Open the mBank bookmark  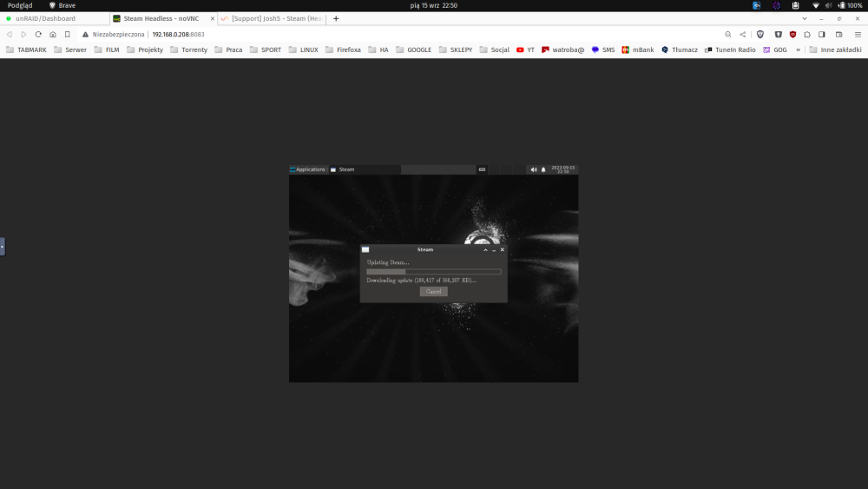tap(638, 50)
